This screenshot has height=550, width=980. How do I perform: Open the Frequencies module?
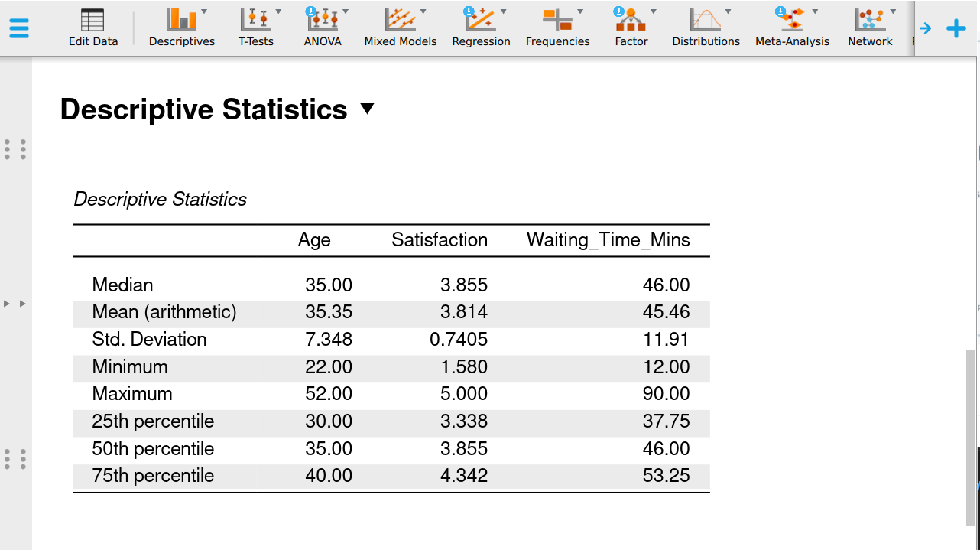tap(558, 29)
